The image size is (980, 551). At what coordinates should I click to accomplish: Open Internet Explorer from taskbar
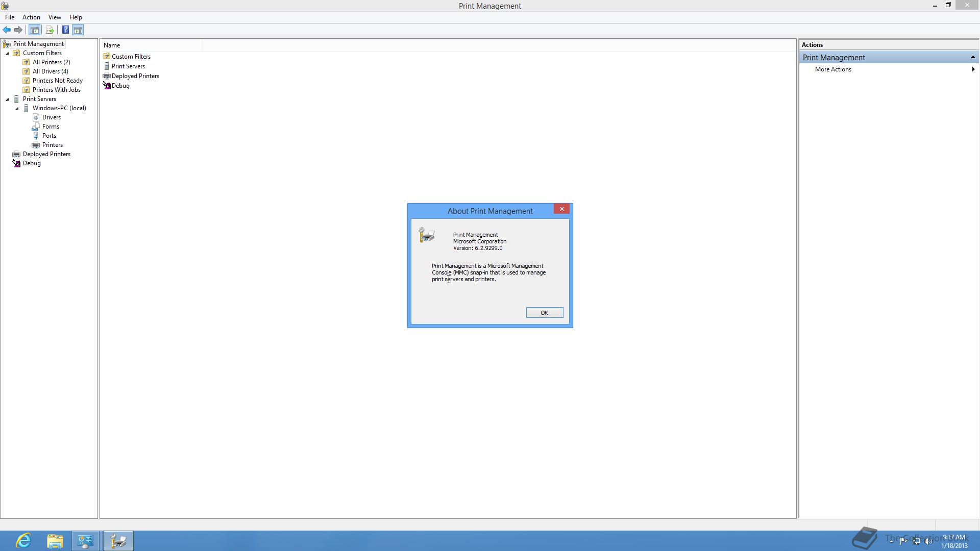pyautogui.click(x=23, y=541)
